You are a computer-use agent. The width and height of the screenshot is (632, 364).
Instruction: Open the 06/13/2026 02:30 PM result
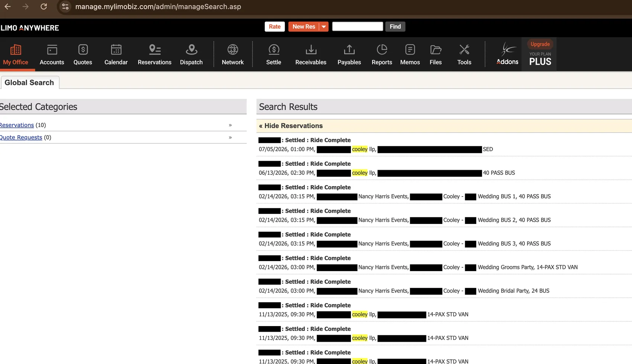click(x=444, y=168)
